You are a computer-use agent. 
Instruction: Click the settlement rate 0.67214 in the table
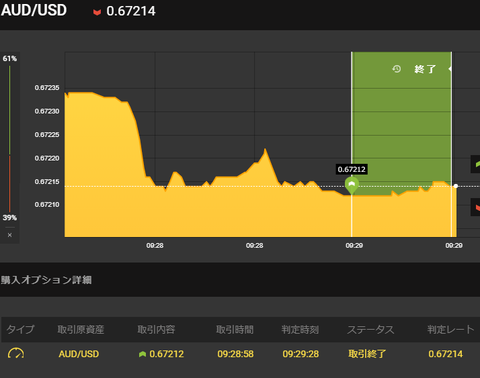point(446,354)
